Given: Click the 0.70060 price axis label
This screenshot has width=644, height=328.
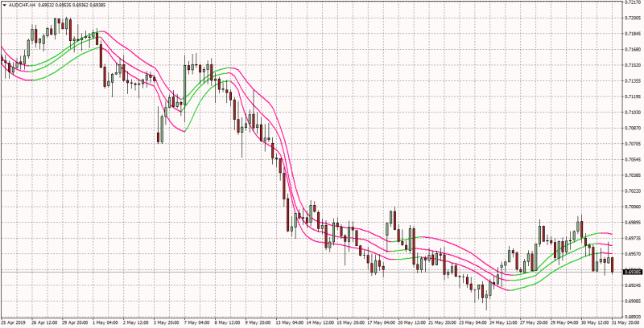Looking at the screenshot, I should pos(633,207).
